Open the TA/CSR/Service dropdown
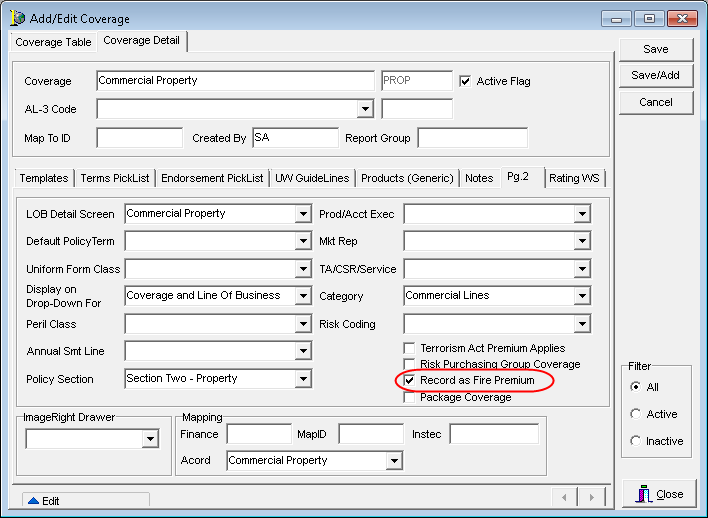Image resolution: width=708 pixels, height=518 pixels. coord(582,269)
